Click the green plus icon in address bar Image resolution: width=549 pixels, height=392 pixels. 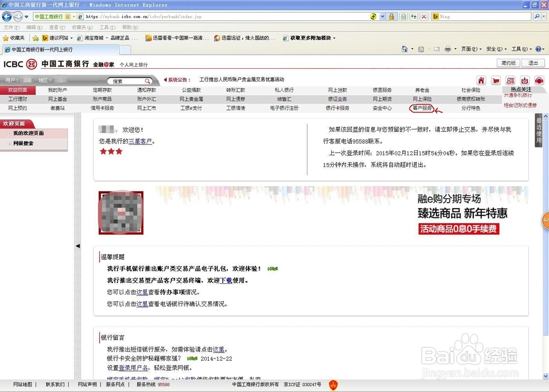pos(373,16)
